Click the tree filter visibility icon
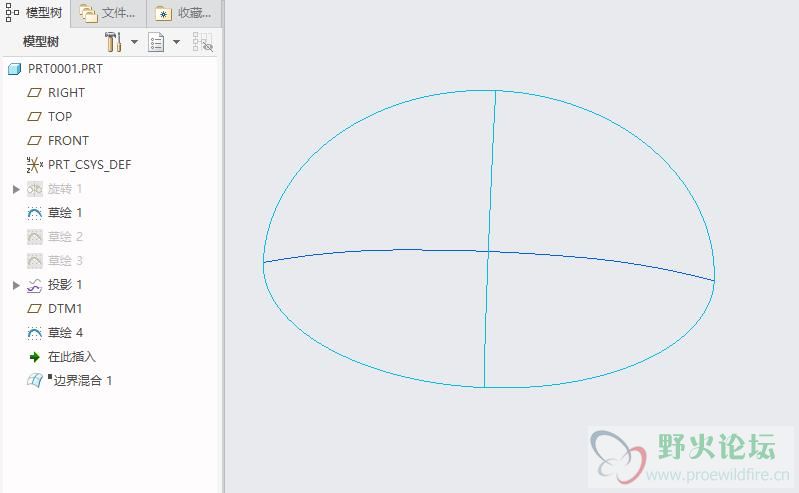Viewport: 799px width, 493px height. (x=202, y=42)
